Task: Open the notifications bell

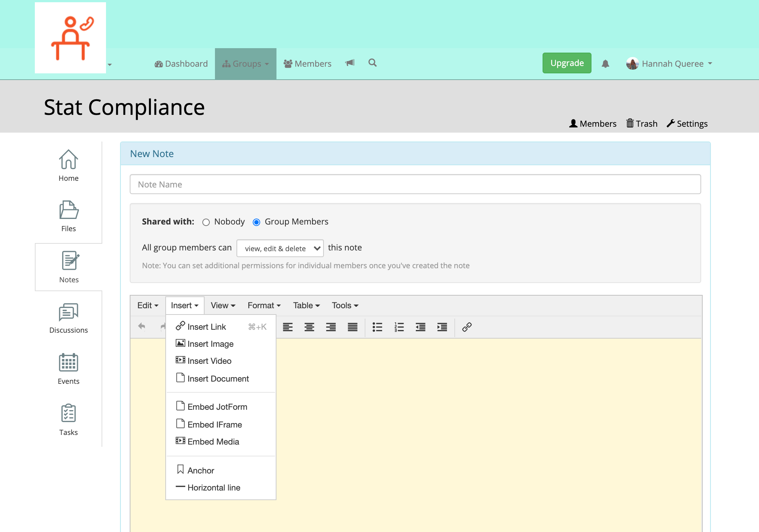Action: pos(605,64)
